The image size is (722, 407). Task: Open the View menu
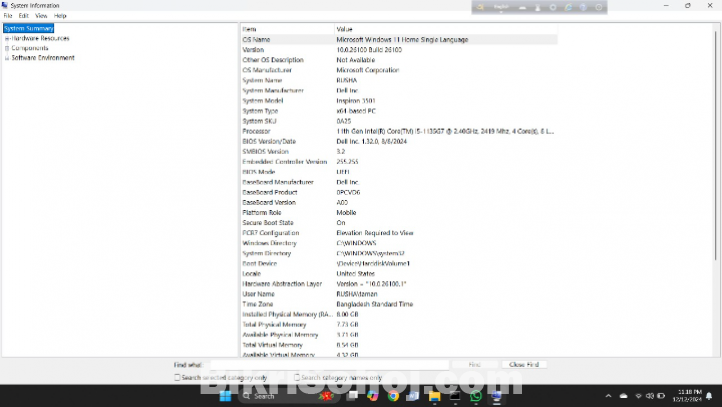click(41, 16)
